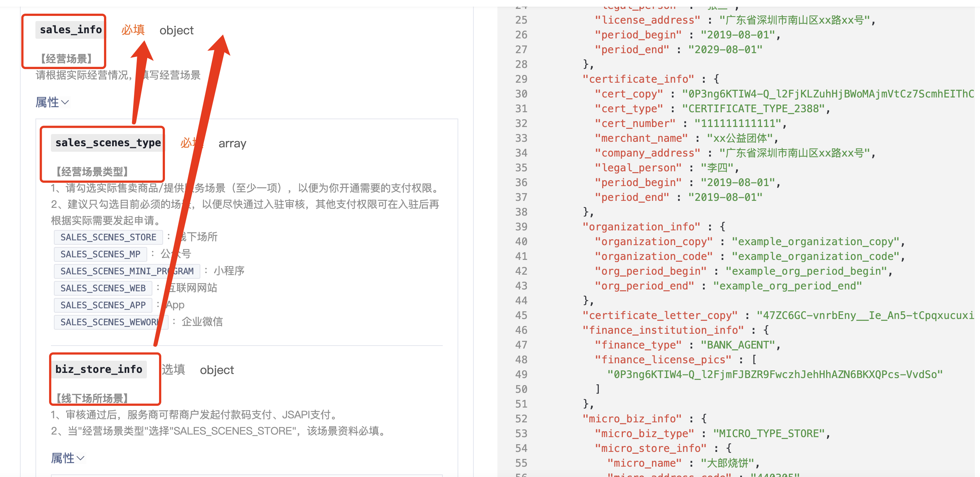Select the SALES_SCENES_MP enum code
The height and width of the screenshot is (477, 980).
coord(100,254)
